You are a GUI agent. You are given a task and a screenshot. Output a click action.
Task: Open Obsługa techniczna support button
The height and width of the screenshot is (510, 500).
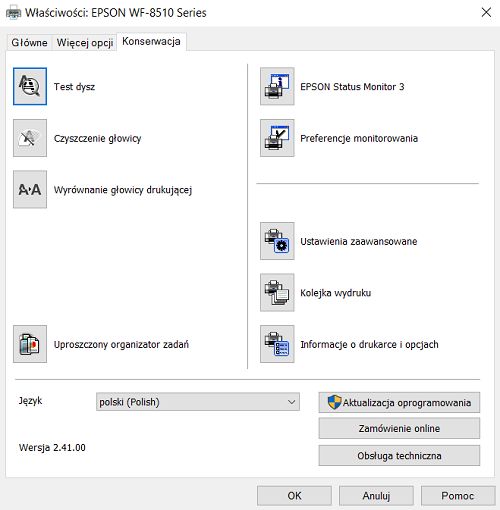pyautogui.click(x=399, y=455)
